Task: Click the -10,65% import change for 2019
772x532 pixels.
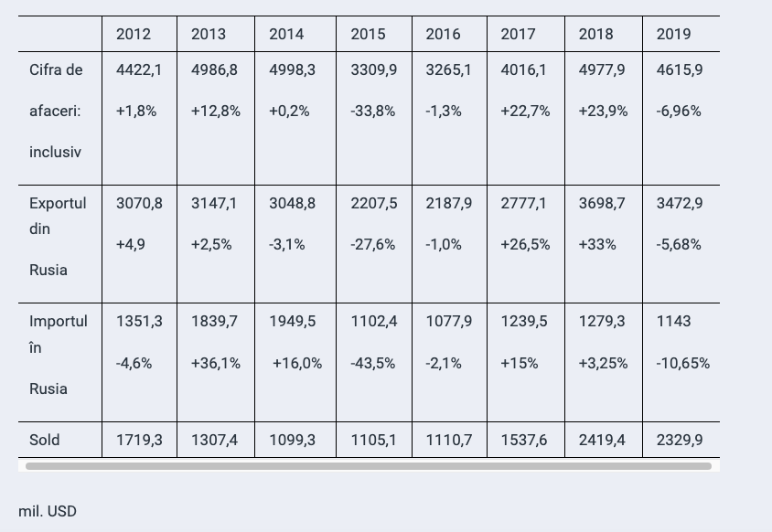Action: click(x=682, y=363)
